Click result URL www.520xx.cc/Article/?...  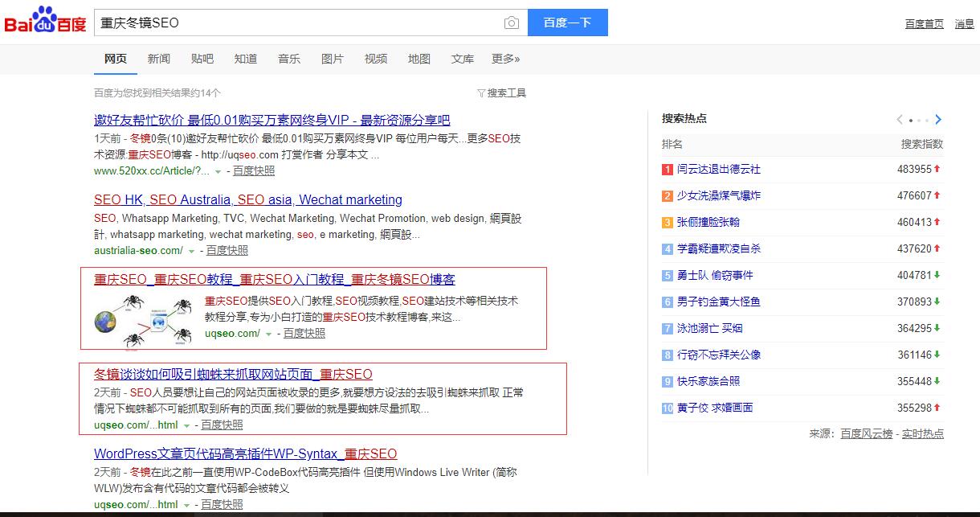coord(152,171)
